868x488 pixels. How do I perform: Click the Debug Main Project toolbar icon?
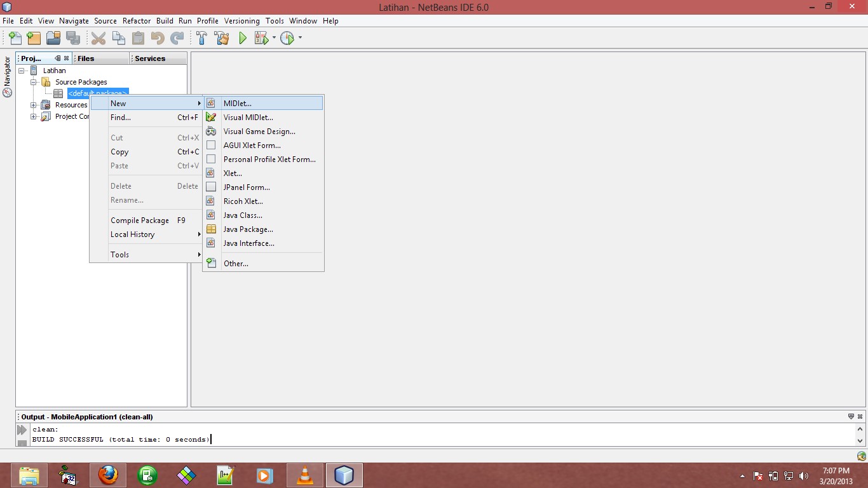(x=261, y=38)
